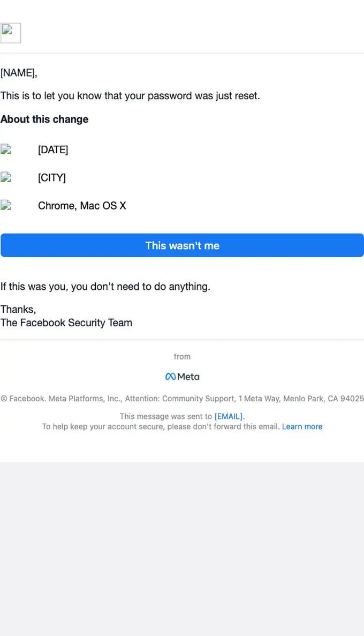Click "The Facebook Security Team" signature
Viewport: 364px width, 636px height.
click(66, 323)
